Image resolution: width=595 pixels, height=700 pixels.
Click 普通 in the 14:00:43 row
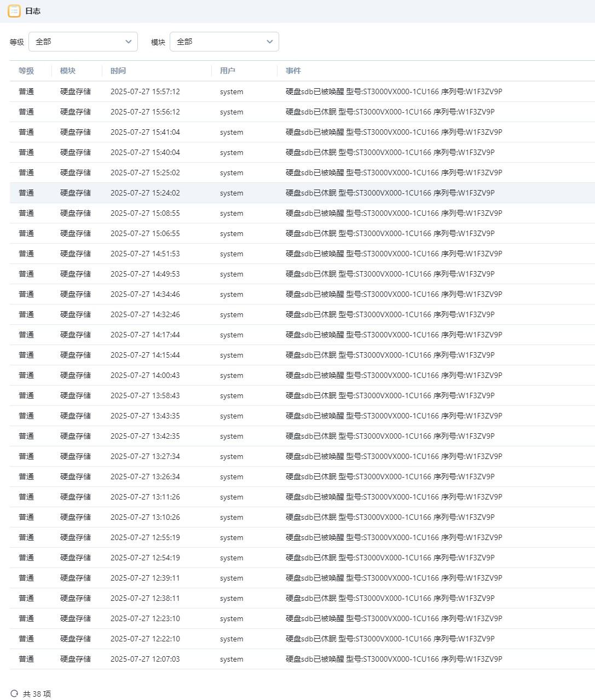coord(26,375)
